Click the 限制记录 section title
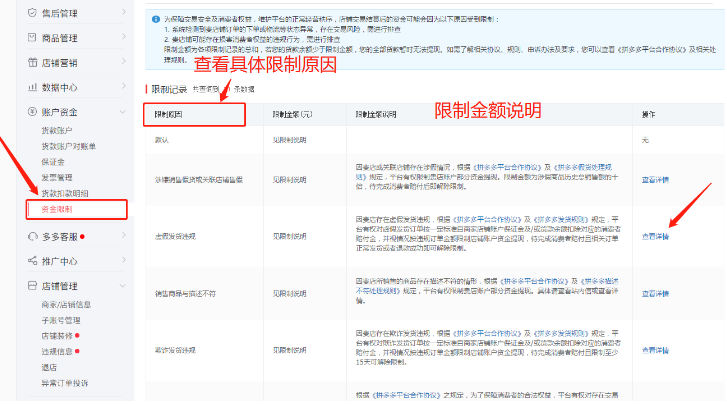Image resolution: width=727 pixels, height=404 pixels. [x=169, y=89]
